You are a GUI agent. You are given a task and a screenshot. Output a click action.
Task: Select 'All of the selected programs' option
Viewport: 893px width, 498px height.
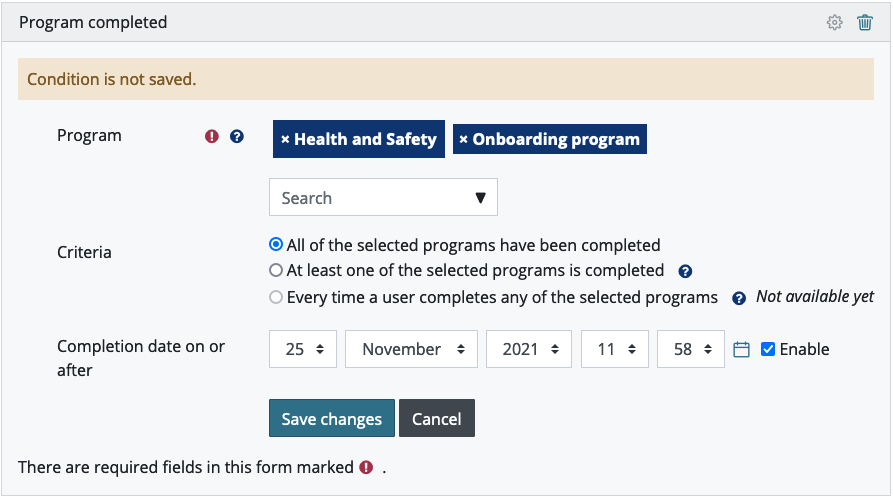point(276,244)
